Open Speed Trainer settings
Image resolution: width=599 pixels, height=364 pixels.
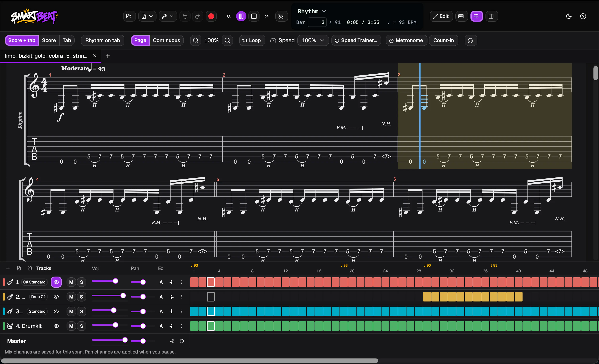pyautogui.click(x=356, y=40)
